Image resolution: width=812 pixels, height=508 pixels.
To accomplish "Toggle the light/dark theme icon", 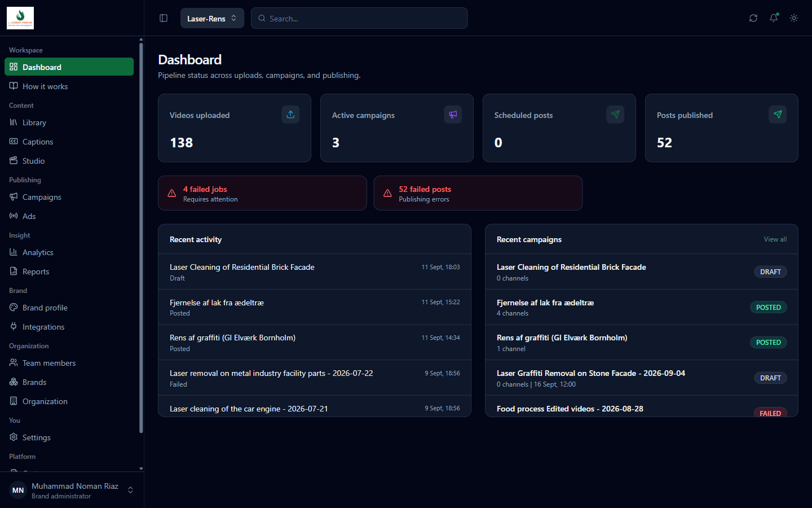I will [x=794, y=18].
